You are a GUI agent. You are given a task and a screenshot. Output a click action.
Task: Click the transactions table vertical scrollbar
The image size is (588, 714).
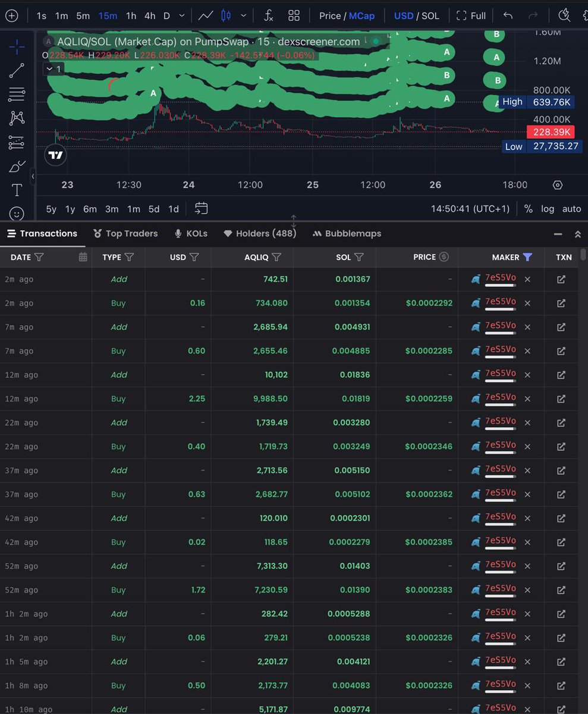tap(584, 255)
